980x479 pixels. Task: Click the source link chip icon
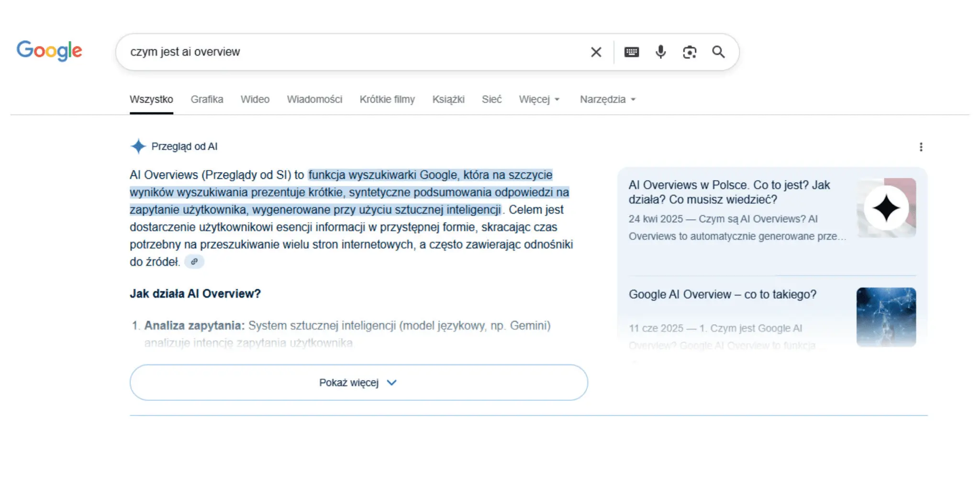[x=194, y=262]
